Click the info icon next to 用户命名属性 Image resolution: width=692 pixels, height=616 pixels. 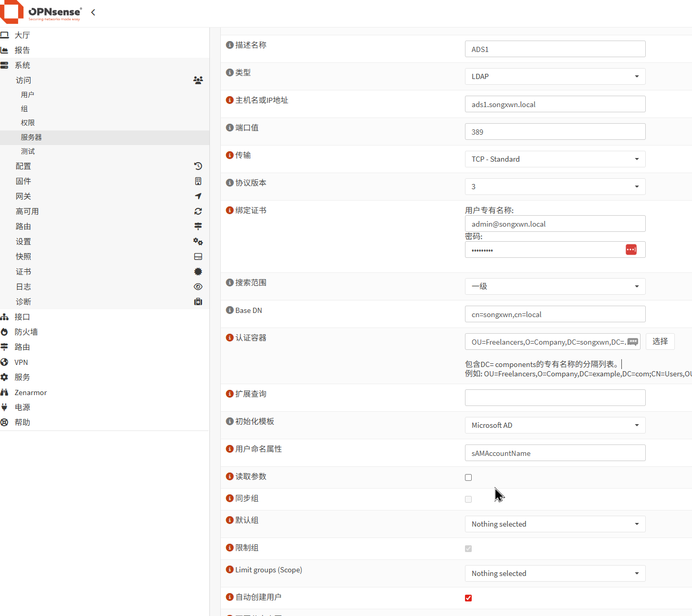click(230, 449)
